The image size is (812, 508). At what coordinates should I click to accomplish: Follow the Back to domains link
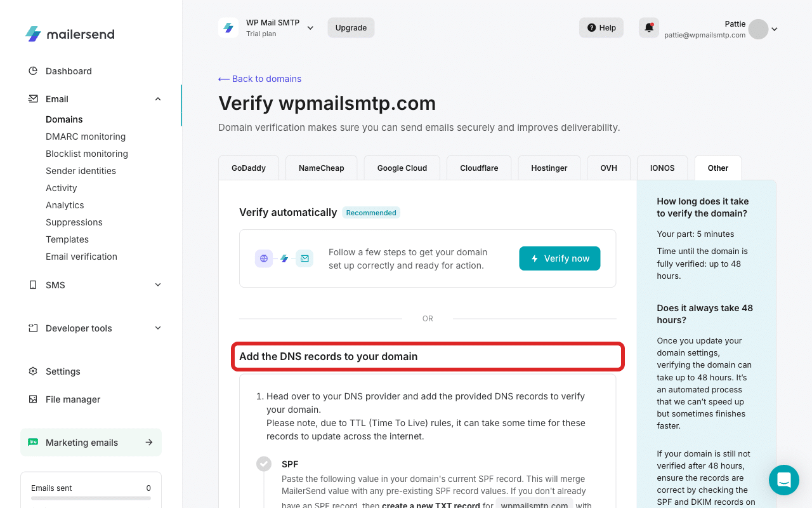[x=259, y=78]
